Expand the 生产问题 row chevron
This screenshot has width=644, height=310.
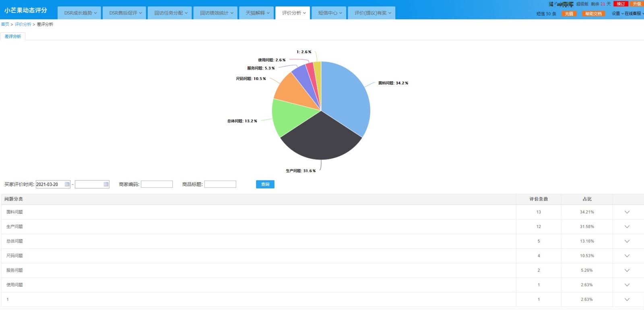[627, 227]
